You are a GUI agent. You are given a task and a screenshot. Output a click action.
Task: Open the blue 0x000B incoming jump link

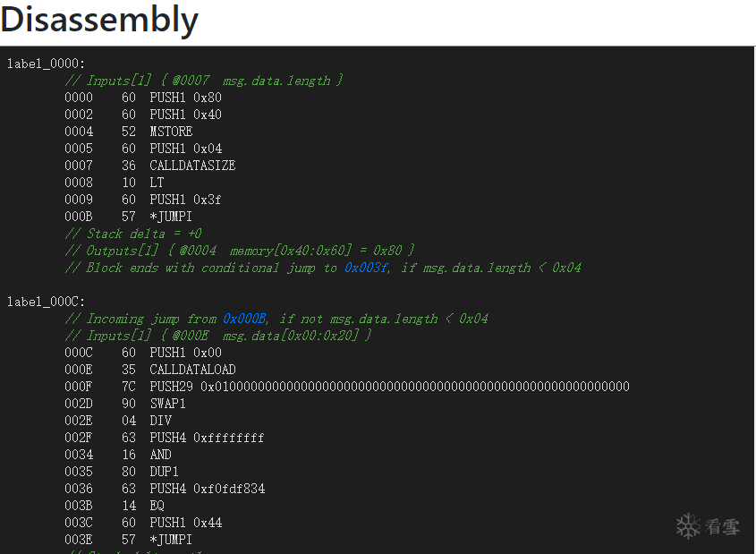[x=244, y=319]
